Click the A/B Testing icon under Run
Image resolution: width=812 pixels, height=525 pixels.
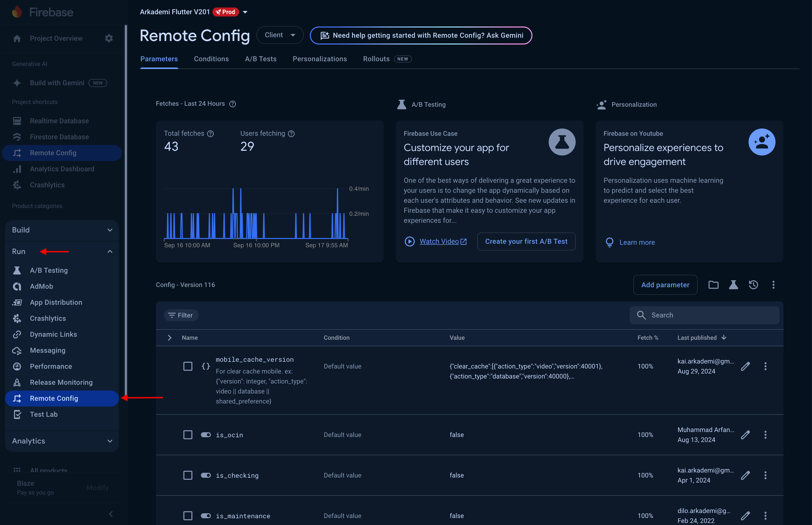(x=17, y=270)
